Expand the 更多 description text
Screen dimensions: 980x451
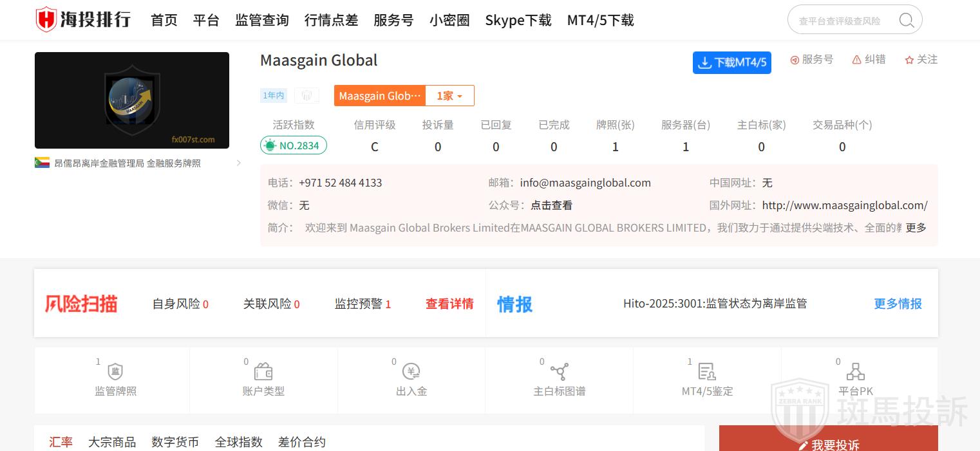point(916,228)
